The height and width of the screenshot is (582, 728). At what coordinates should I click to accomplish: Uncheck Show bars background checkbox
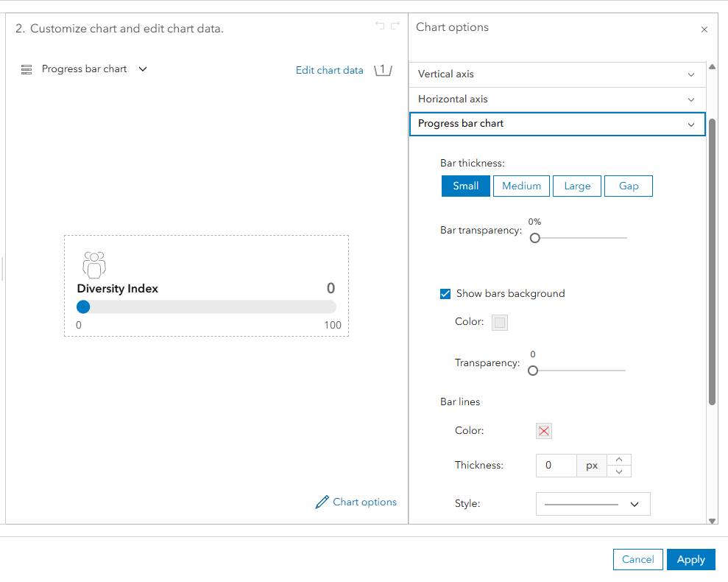(445, 293)
